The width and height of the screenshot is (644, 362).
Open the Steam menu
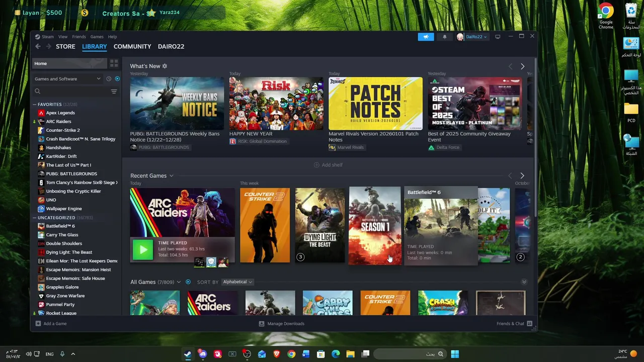[x=48, y=37]
